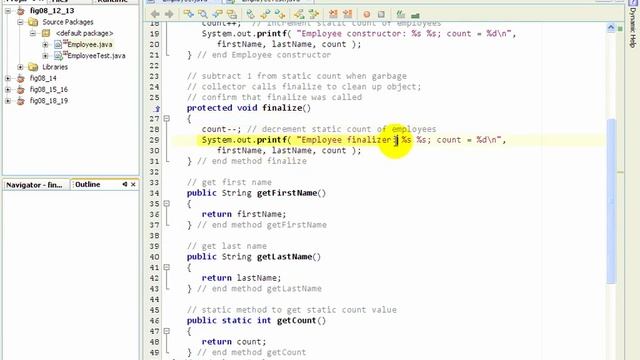Click the Back navigation arrow in editor toolbar

pyautogui.click(x=155, y=14)
